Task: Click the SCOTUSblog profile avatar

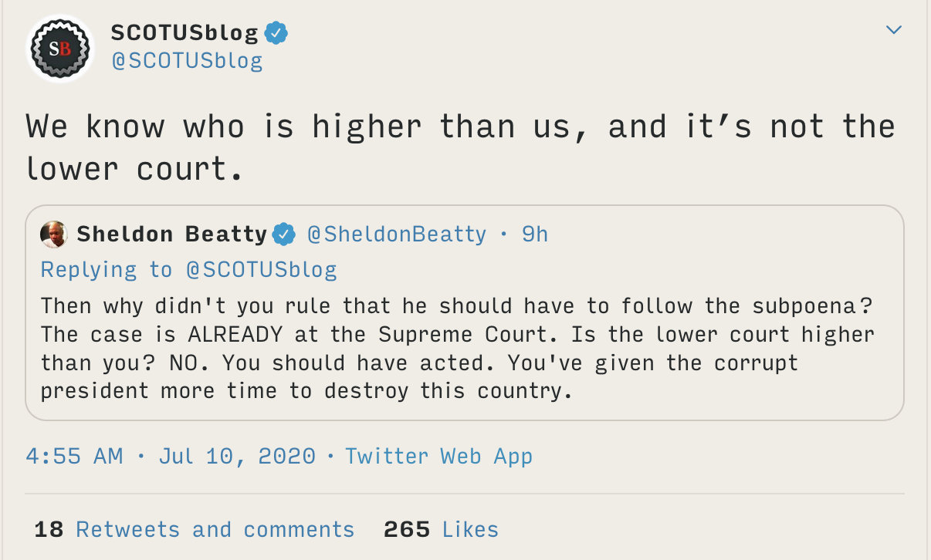Action: (60, 48)
